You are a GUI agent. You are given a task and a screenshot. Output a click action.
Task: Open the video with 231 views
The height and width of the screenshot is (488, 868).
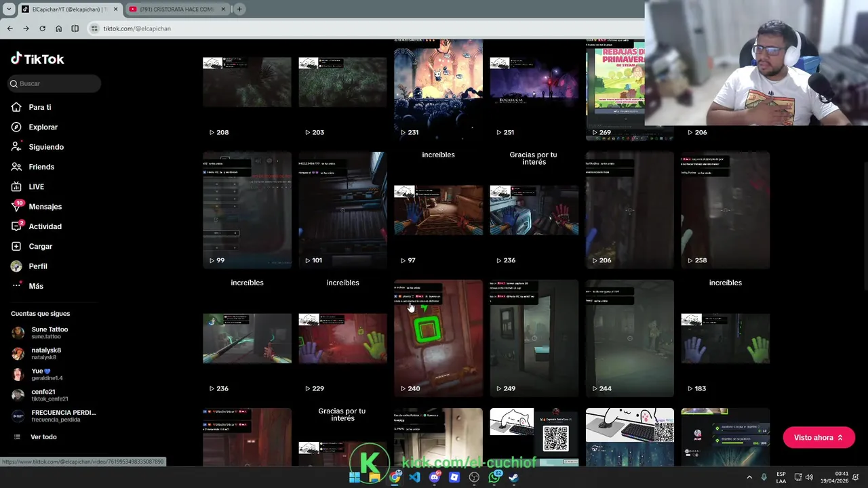(438, 89)
